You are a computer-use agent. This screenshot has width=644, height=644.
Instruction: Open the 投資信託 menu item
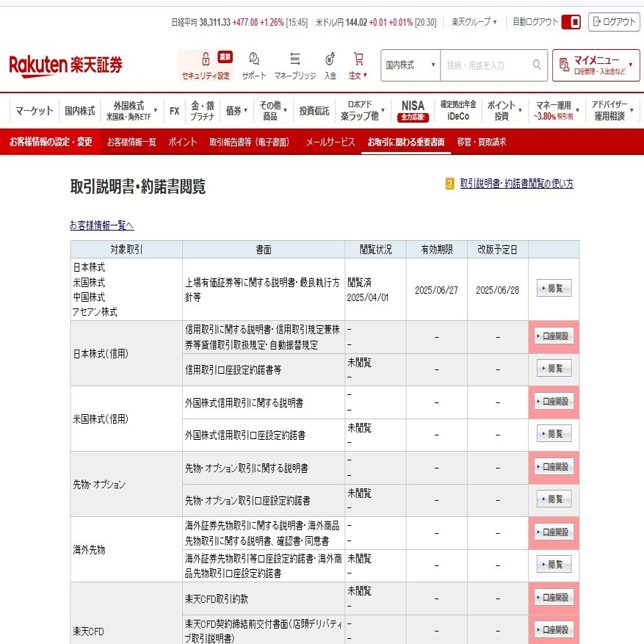point(314,110)
